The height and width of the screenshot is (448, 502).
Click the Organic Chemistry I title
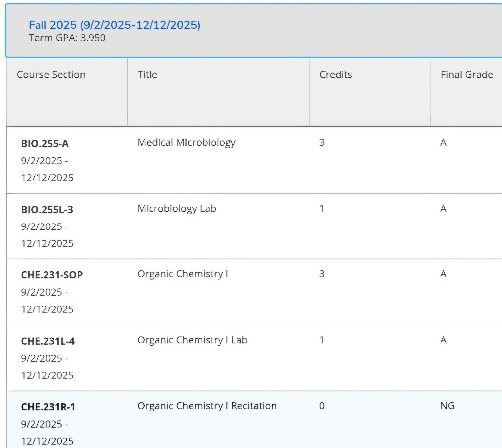click(183, 274)
